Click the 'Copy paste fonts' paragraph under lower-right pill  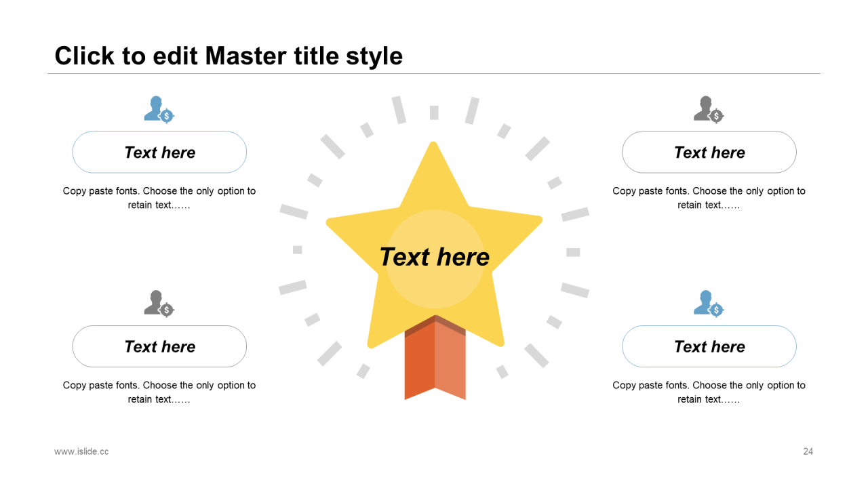tap(709, 392)
